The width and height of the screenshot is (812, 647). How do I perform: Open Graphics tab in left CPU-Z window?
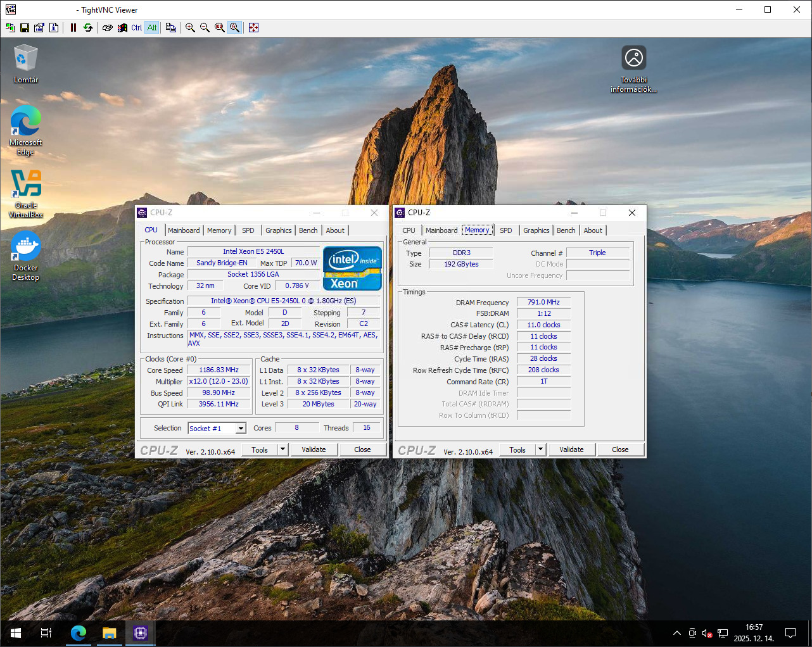click(x=279, y=230)
